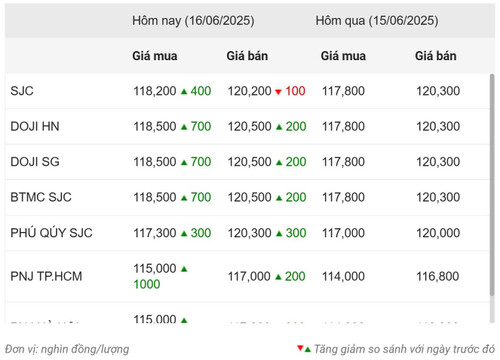Click SJC yesterday buying price 117,800
Viewport: 500px width, 360px height.
(343, 91)
